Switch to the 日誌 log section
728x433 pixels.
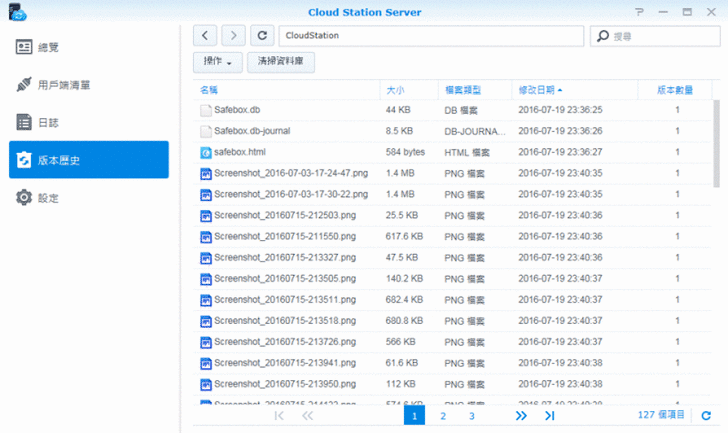[x=48, y=122]
